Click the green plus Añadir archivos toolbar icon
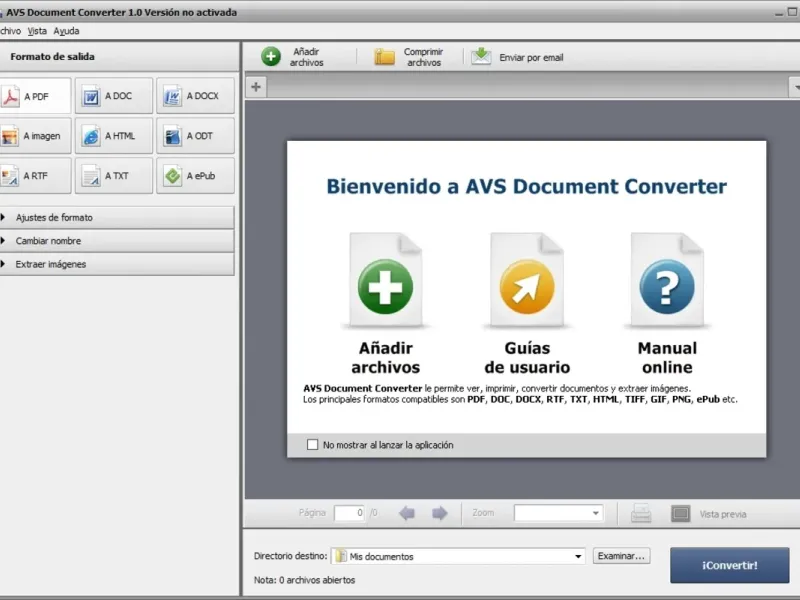The height and width of the screenshot is (600, 800). (x=271, y=57)
